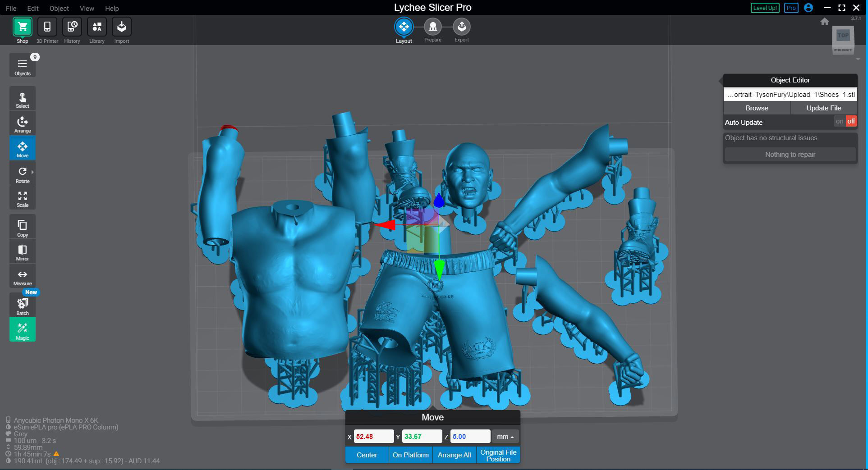The height and width of the screenshot is (470, 868).
Task: Select the Scale tool
Action: click(22, 198)
